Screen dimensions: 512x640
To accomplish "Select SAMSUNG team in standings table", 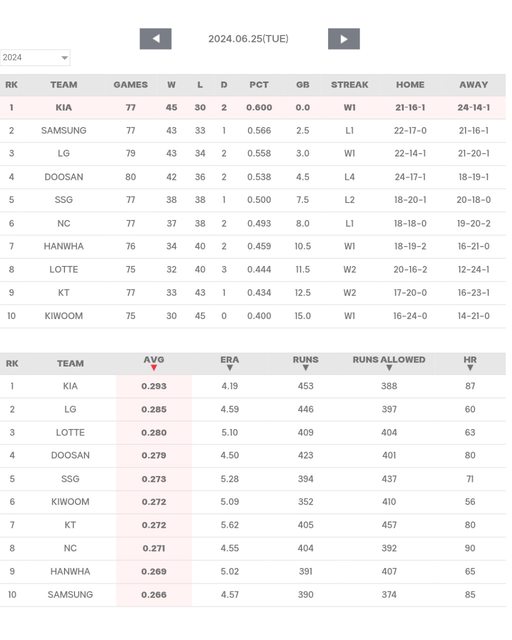I will tap(64, 131).
